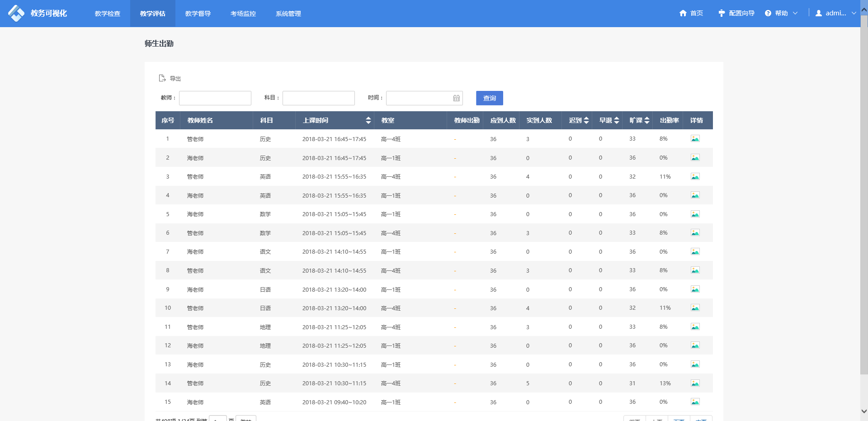
Task: View detail image icon for row 12
Action: pos(695,345)
